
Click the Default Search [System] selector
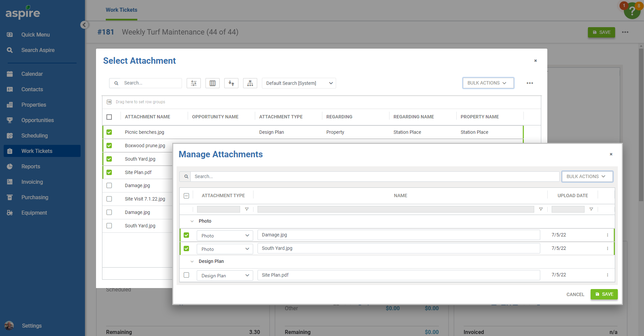point(298,83)
